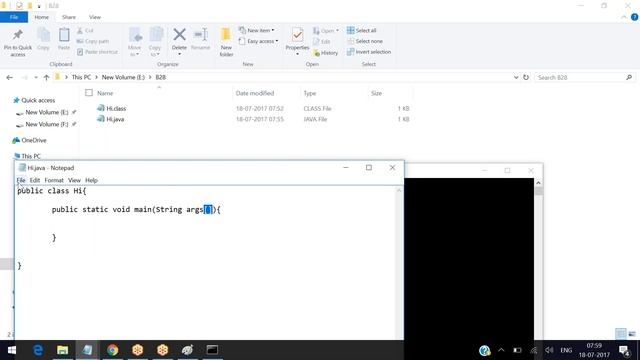
Task: Click the Search B28 input box
Action: 580,77
